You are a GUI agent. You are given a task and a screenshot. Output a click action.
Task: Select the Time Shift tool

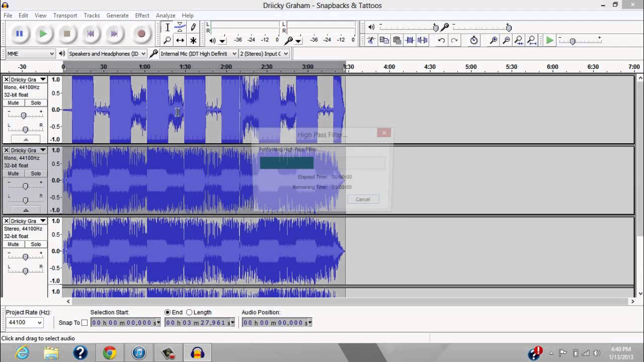tap(180, 40)
